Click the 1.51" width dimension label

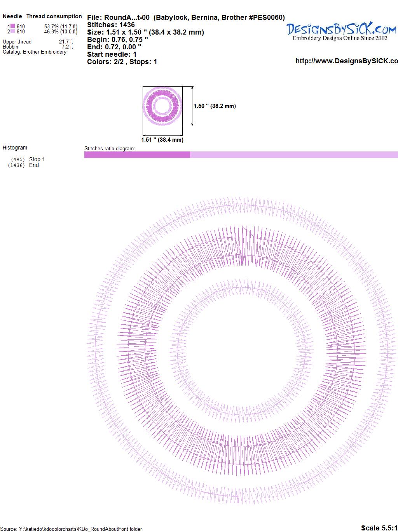162,140
